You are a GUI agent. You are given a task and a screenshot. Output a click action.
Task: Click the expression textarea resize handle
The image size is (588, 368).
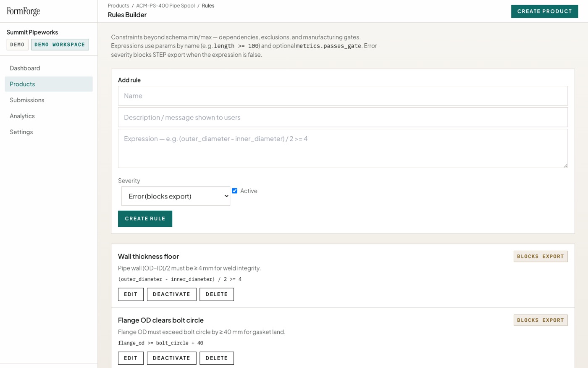click(x=565, y=166)
